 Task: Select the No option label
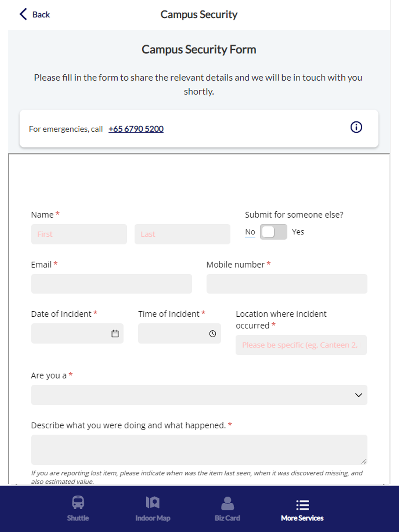click(x=250, y=232)
